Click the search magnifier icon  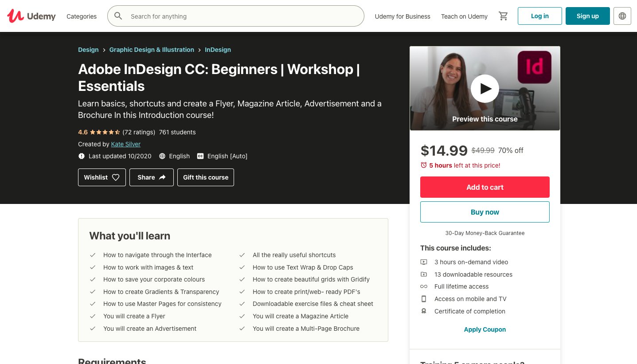point(118,16)
